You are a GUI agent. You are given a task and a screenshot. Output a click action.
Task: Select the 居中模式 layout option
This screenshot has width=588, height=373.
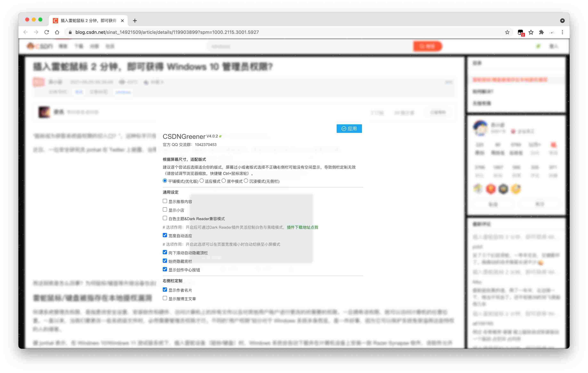pyautogui.click(x=224, y=181)
